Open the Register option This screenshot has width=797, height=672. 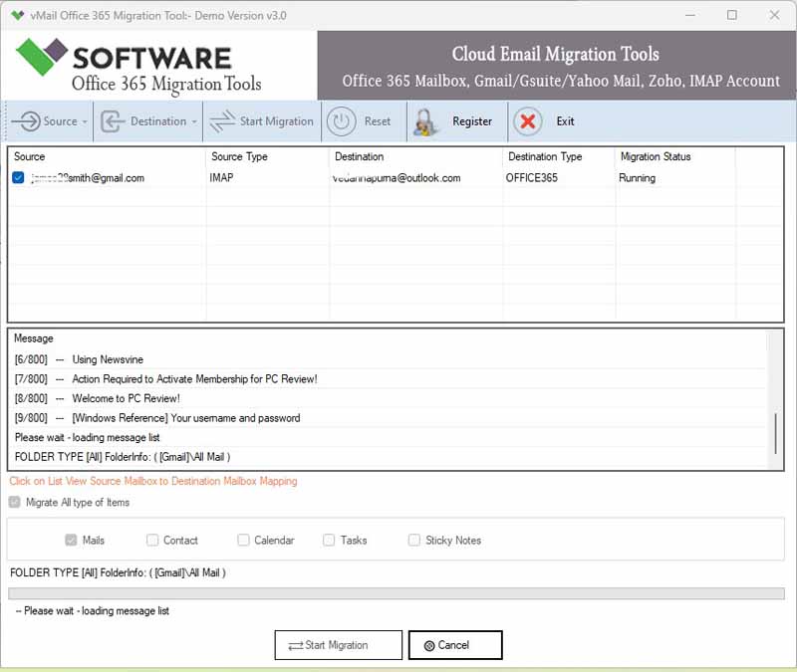[x=472, y=121]
